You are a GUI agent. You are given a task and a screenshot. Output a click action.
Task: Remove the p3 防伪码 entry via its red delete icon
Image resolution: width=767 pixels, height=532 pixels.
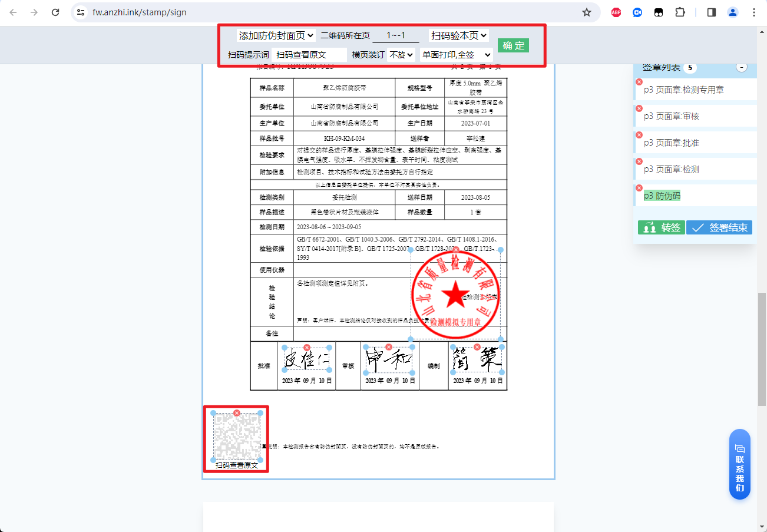[x=639, y=187]
